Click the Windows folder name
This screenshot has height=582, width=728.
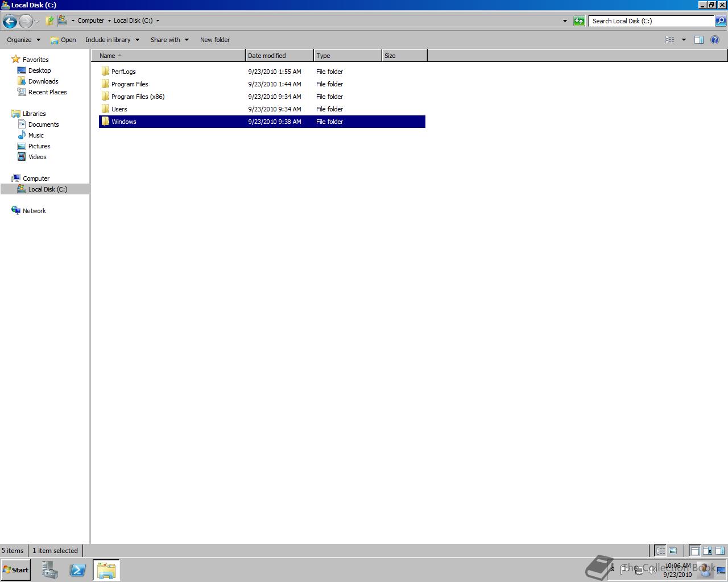pyautogui.click(x=124, y=122)
